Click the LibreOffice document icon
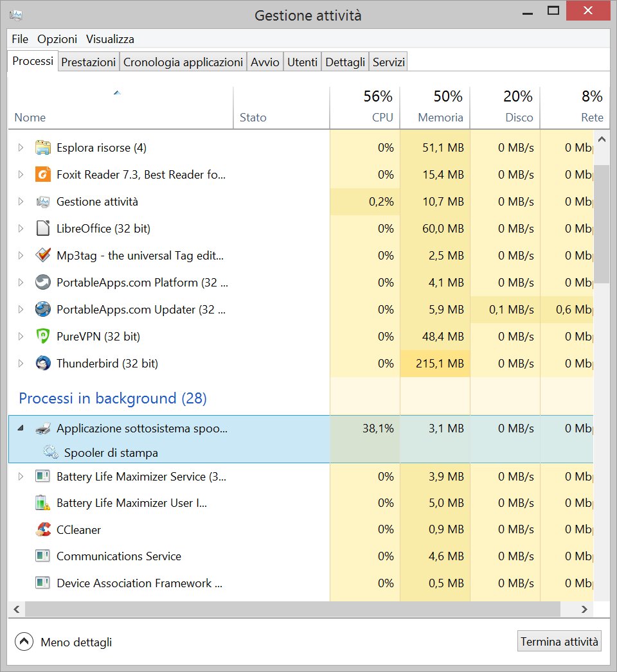 [43, 229]
